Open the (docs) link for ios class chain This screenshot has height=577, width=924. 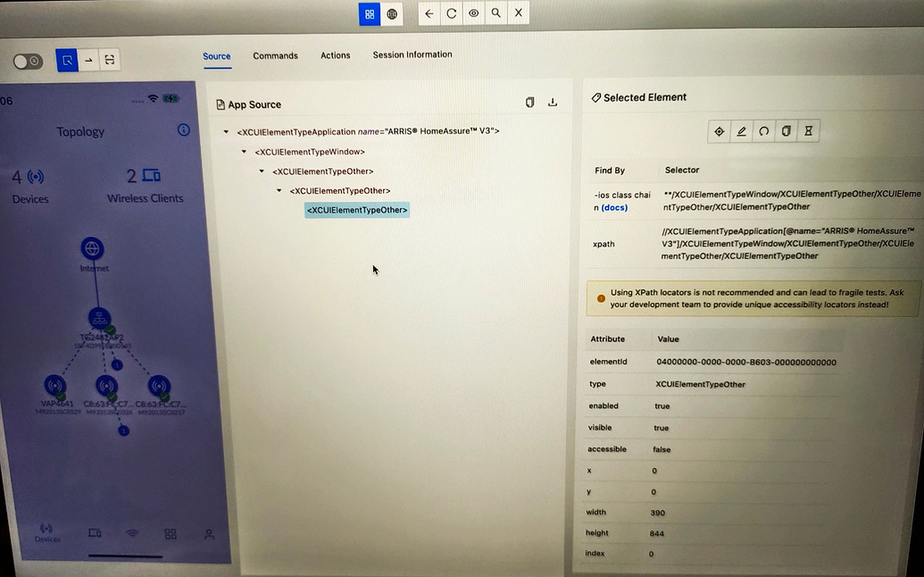coord(614,208)
